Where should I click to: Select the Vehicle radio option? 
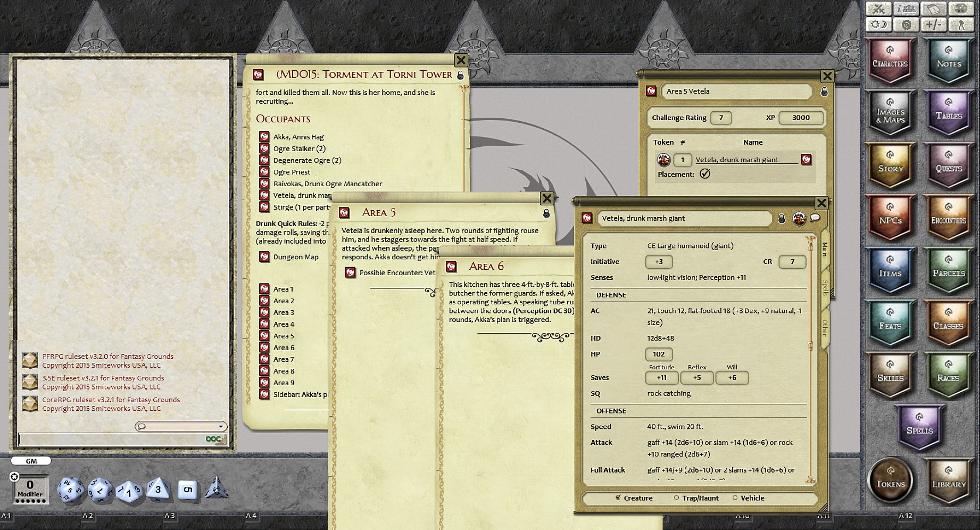pos(735,498)
